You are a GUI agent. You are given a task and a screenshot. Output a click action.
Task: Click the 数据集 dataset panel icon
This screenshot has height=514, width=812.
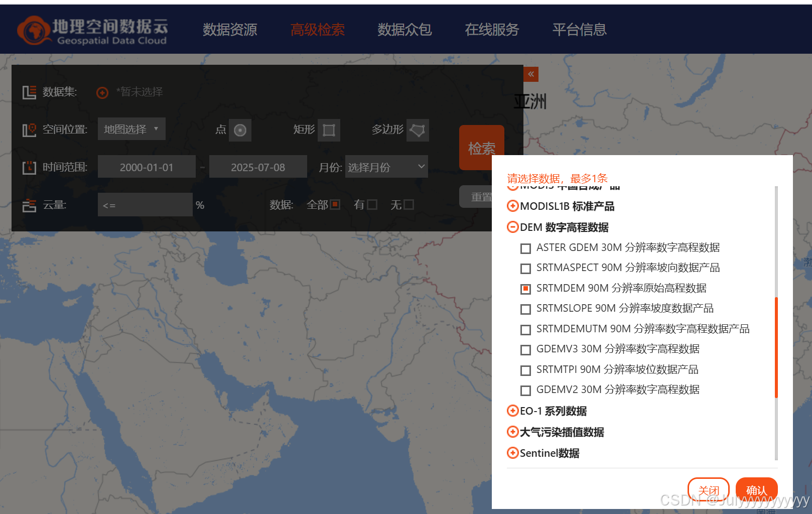[29, 92]
